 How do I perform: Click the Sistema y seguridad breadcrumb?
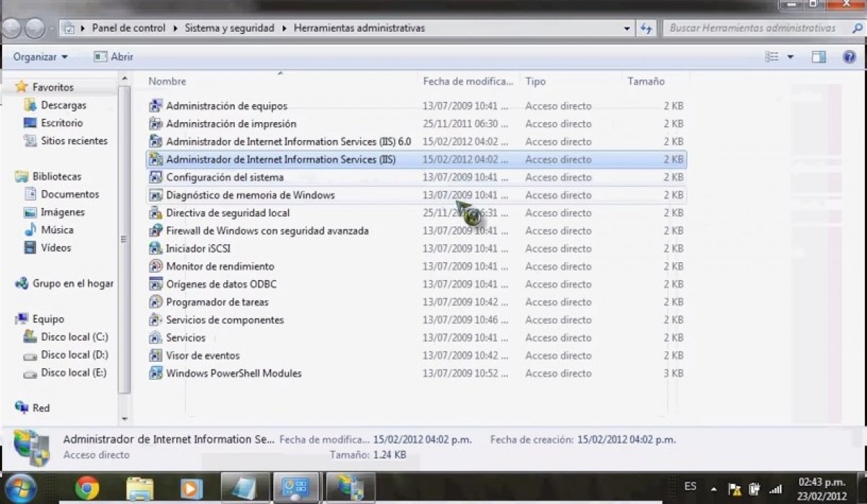click(x=230, y=28)
